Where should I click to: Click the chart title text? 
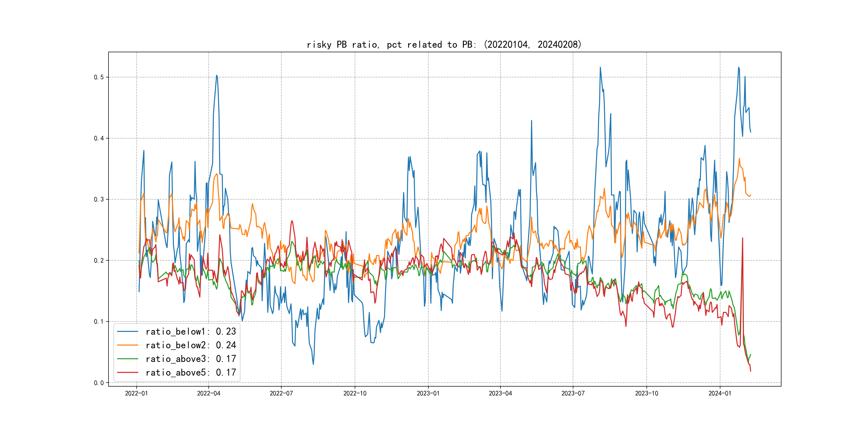[444, 44]
